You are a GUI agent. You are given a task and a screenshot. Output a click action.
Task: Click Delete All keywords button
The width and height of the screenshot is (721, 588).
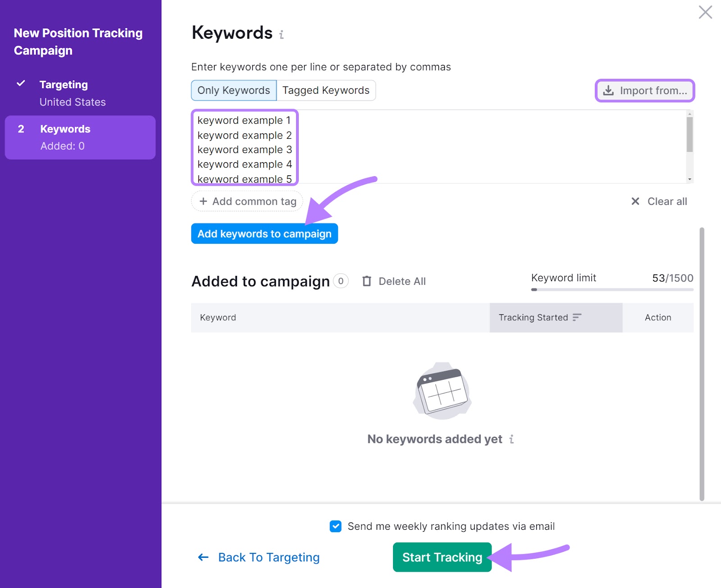(394, 281)
